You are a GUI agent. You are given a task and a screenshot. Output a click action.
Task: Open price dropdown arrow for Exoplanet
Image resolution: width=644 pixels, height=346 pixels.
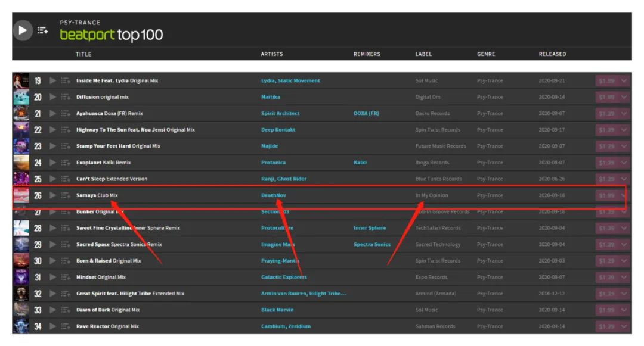point(624,163)
